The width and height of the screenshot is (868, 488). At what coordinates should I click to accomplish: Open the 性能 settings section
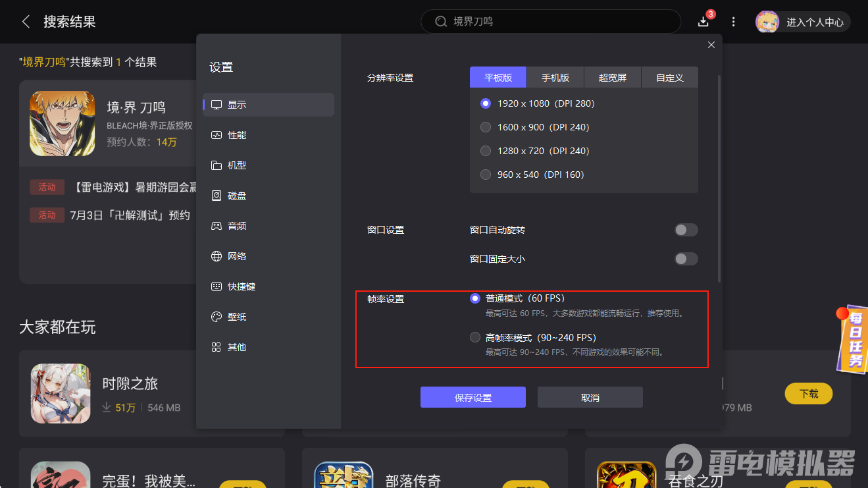pyautogui.click(x=268, y=135)
